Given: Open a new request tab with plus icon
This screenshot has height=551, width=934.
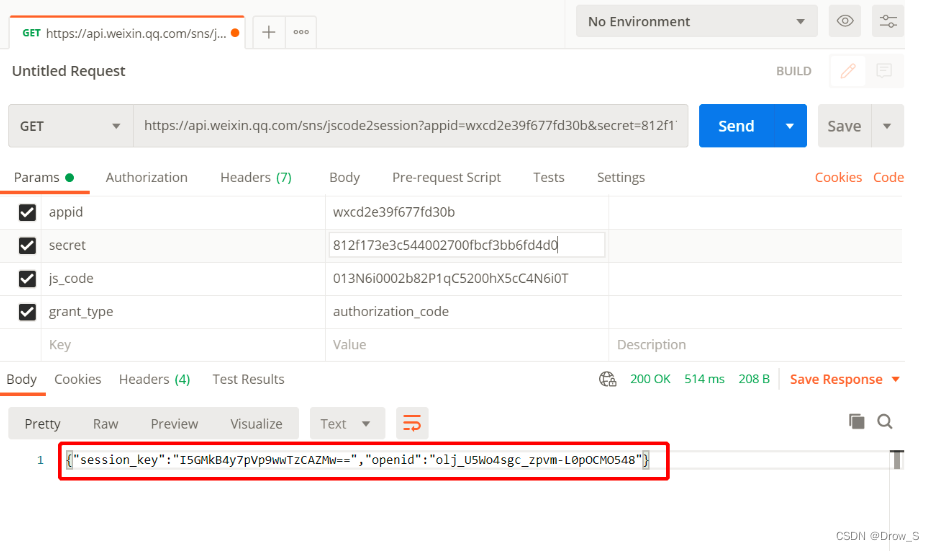Looking at the screenshot, I should pyautogui.click(x=269, y=32).
